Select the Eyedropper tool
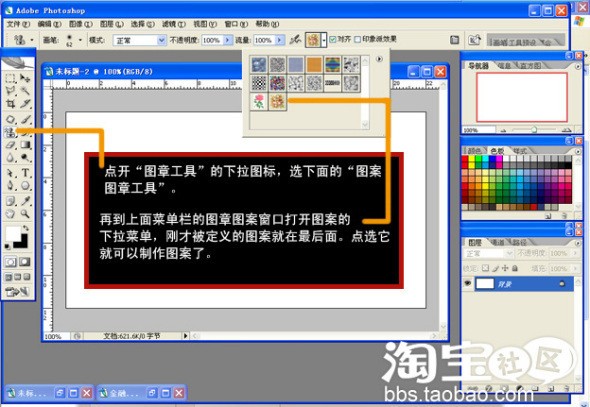 [x=25, y=201]
